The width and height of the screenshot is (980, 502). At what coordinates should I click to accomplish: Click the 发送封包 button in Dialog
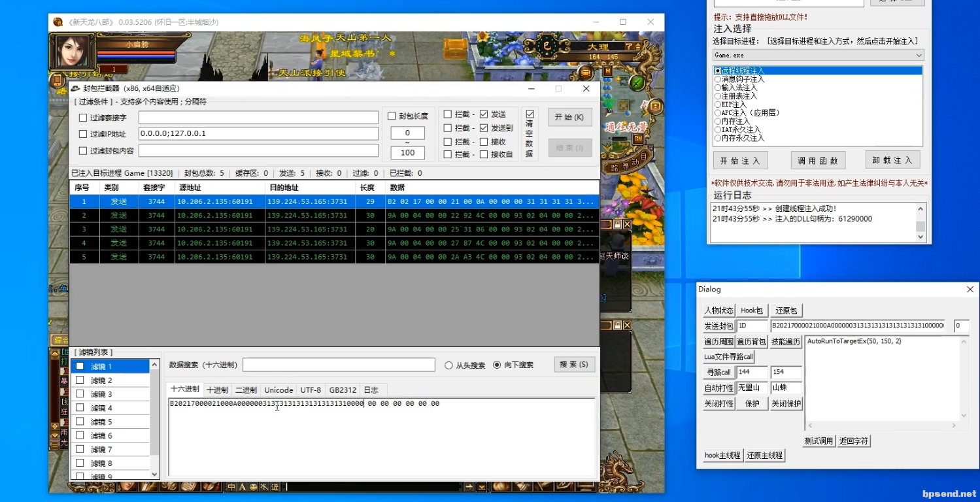[x=719, y=326]
